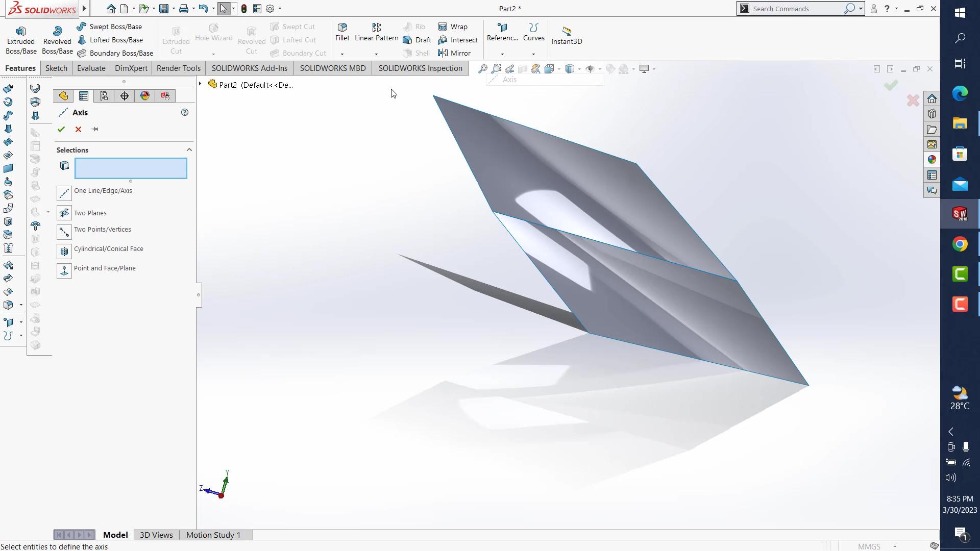The image size is (980, 551).
Task: Collapse the Selections section
Action: pos(189,149)
